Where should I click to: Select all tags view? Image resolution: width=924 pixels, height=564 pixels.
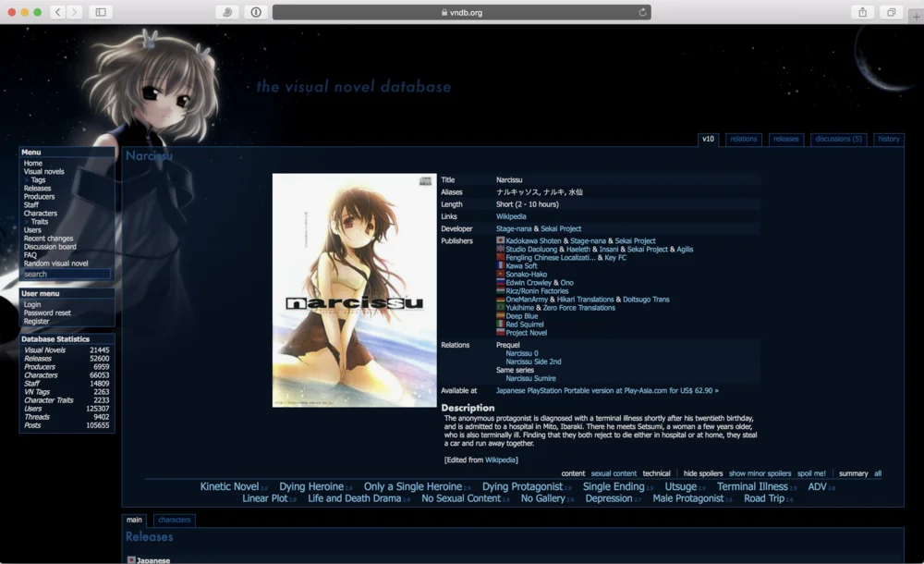(x=878, y=473)
